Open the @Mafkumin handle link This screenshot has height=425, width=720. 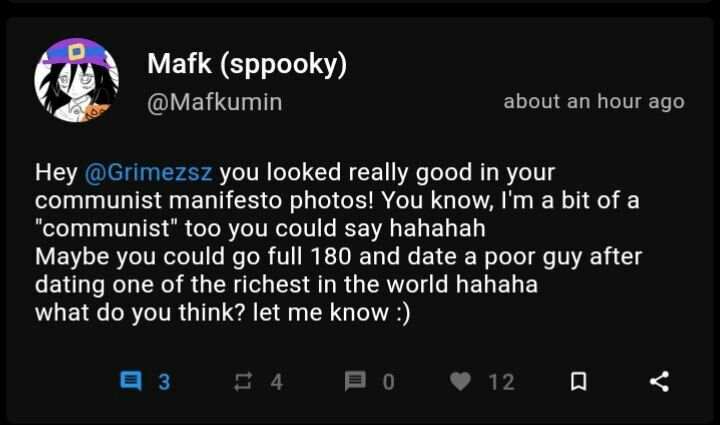[x=214, y=103]
